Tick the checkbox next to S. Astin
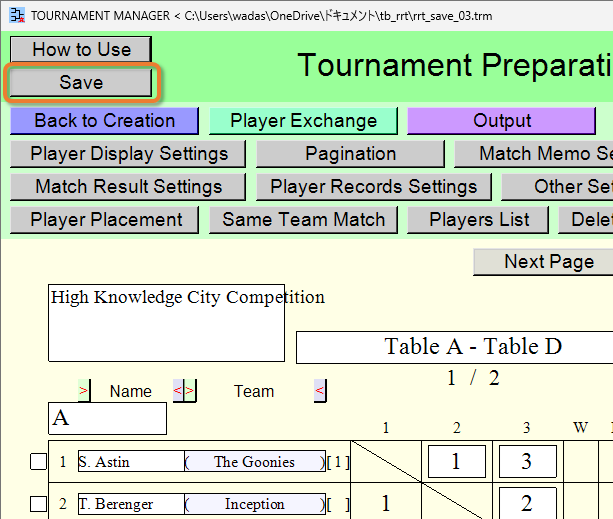The width and height of the screenshot is (613, 519). [38, 462]
